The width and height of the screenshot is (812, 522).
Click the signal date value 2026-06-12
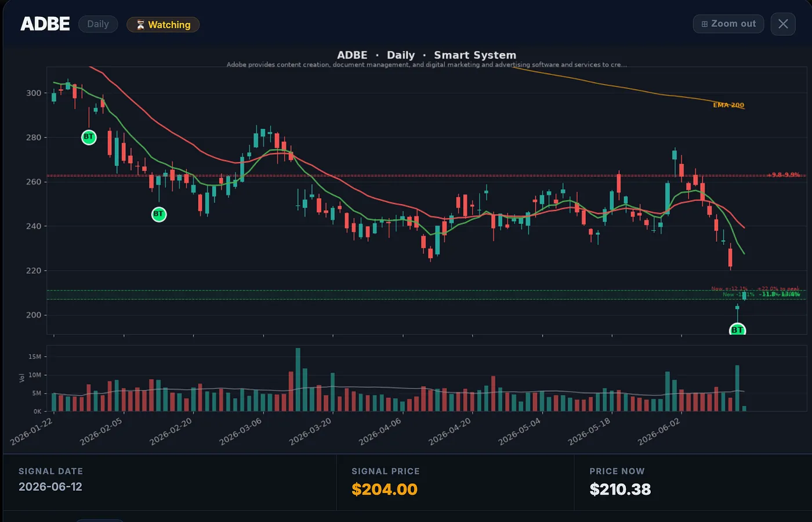tap(50, 487)
